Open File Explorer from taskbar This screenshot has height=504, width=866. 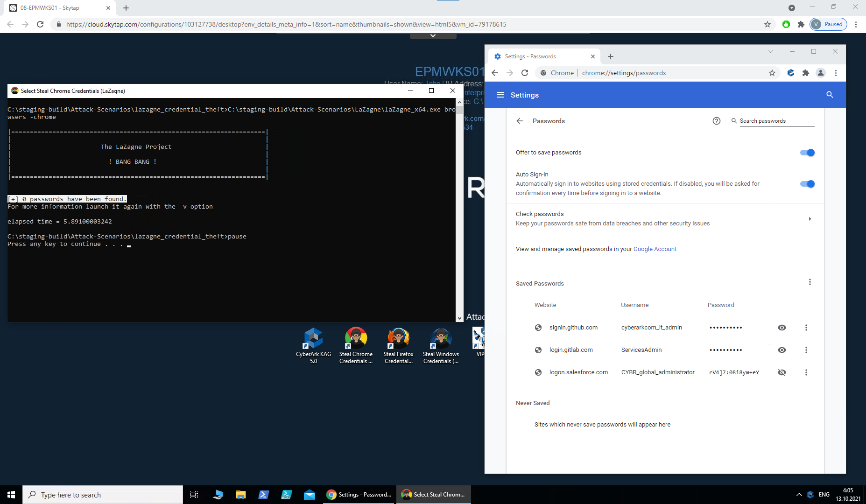(x=240, y=495)
